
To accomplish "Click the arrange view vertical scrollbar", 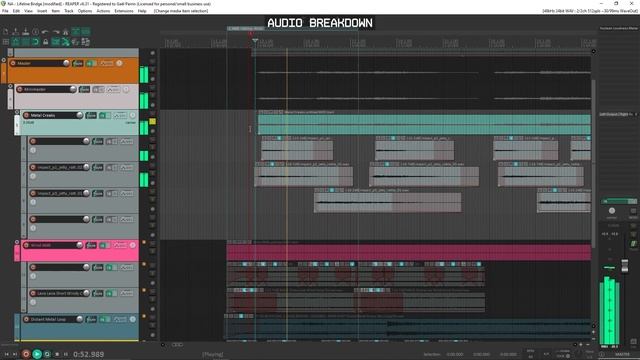I will 593,163.
